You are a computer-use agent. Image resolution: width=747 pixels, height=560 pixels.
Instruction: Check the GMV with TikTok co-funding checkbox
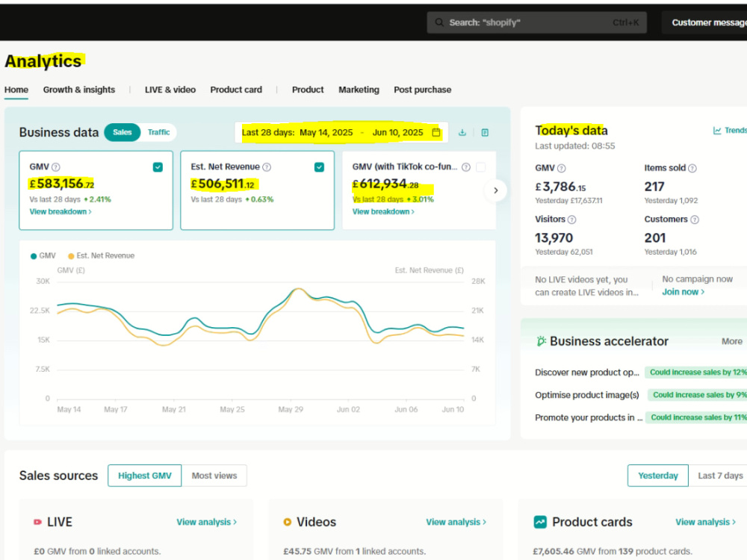480,167
